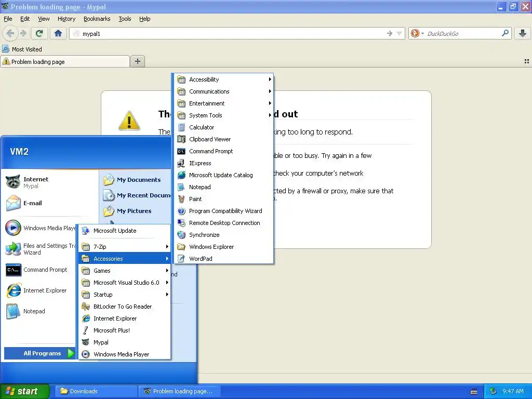Click the list all tabs icon
The width and height of the screenshot is (532, 399).
tap(527, 61)
